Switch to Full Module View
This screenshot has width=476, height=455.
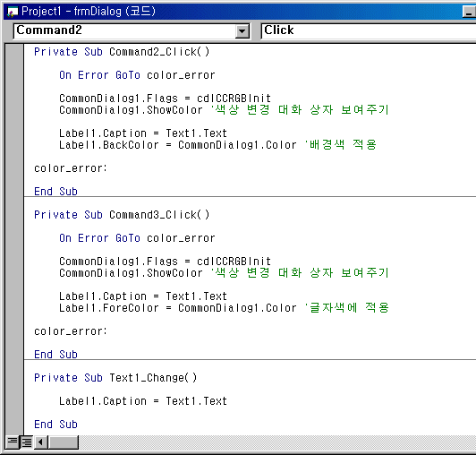click(27, 442)
